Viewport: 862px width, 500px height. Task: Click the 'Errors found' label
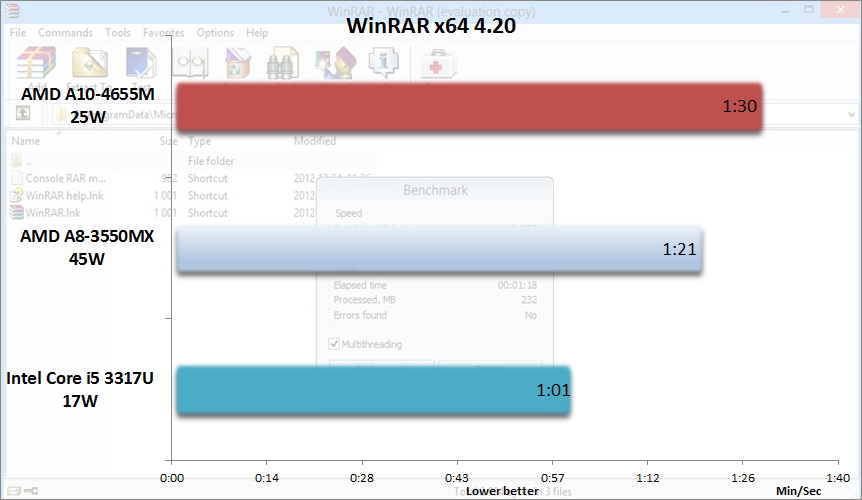(360, 315)
